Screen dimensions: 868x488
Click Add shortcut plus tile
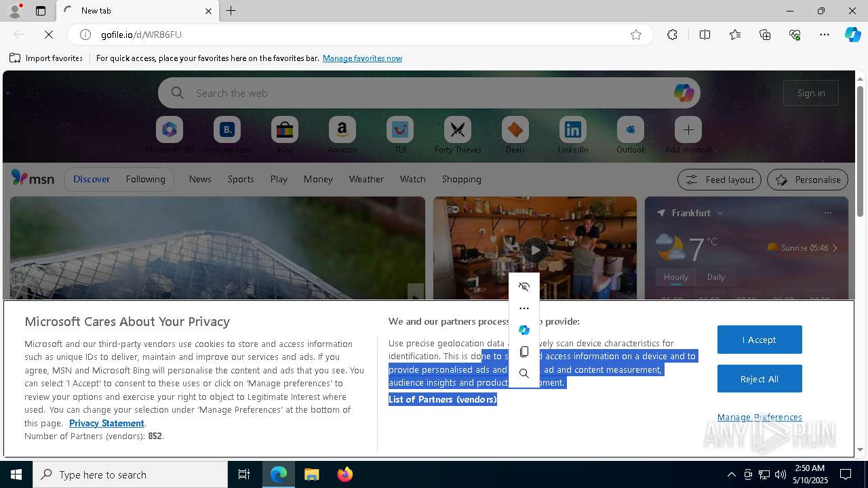[688, 135]
